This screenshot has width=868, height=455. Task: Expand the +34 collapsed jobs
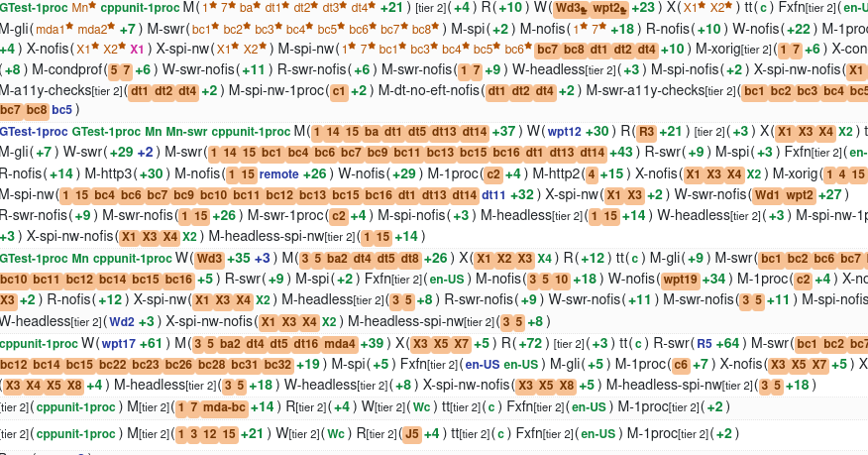[x=713, y=280]
